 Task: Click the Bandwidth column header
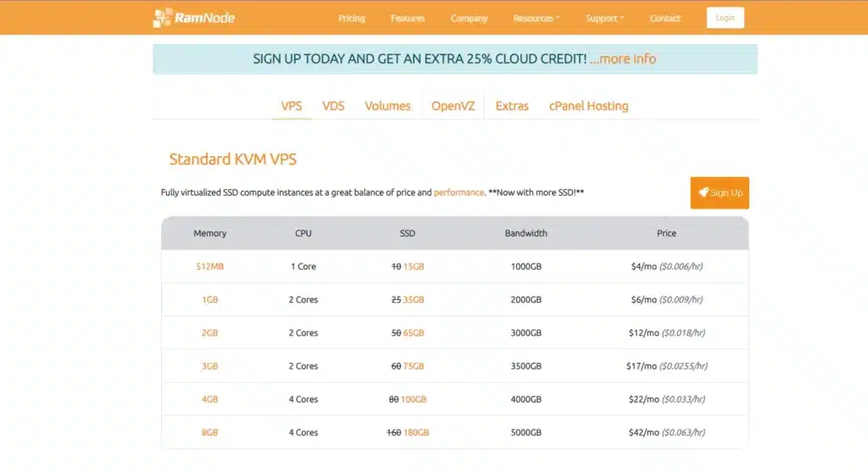coord(526,233)
